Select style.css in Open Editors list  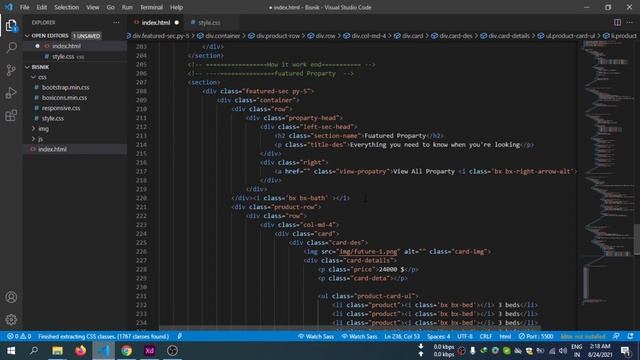coord(63,56)
